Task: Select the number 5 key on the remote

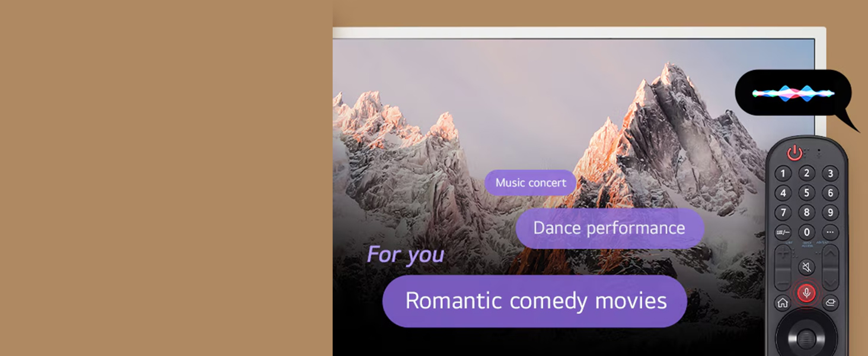Action: coord(806,193)
